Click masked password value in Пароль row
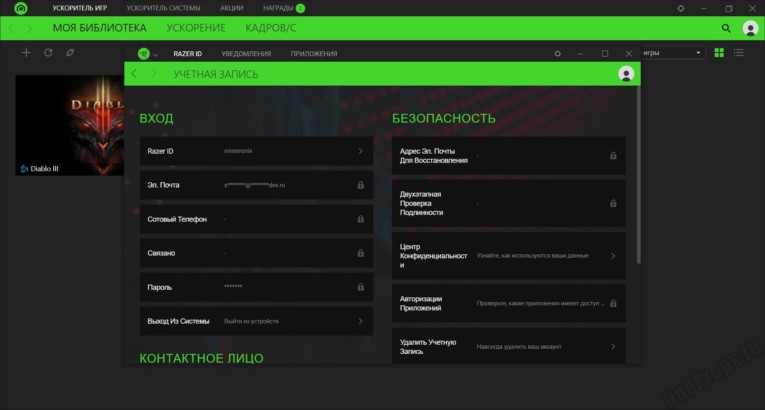Viewport: 765px width, 410px height. (233, 287)
